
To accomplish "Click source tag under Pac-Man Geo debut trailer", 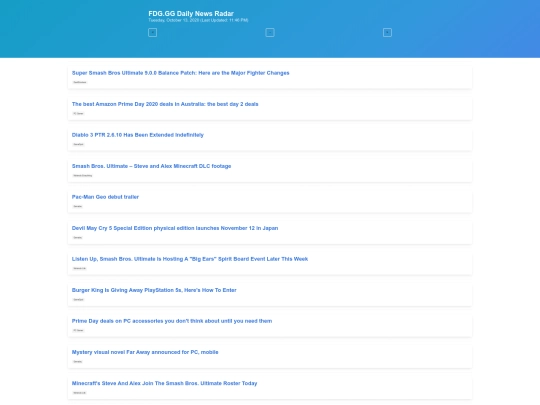I will pos(77,206).
